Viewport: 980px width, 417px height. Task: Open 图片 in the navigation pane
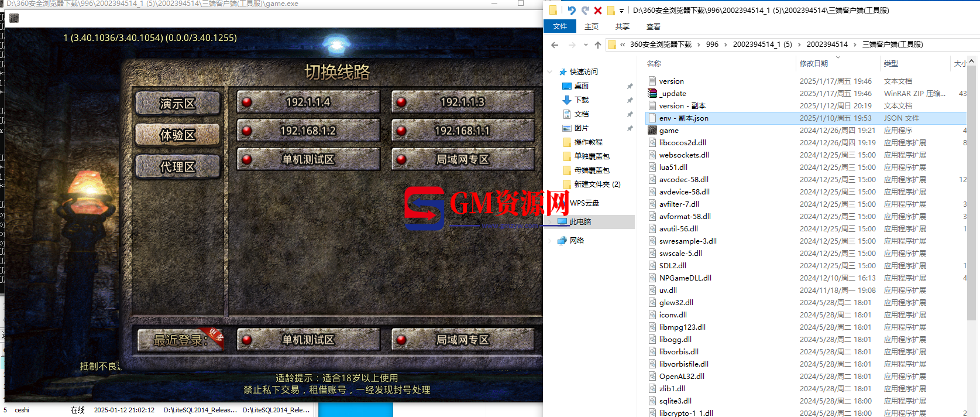(x=581, y=128)
